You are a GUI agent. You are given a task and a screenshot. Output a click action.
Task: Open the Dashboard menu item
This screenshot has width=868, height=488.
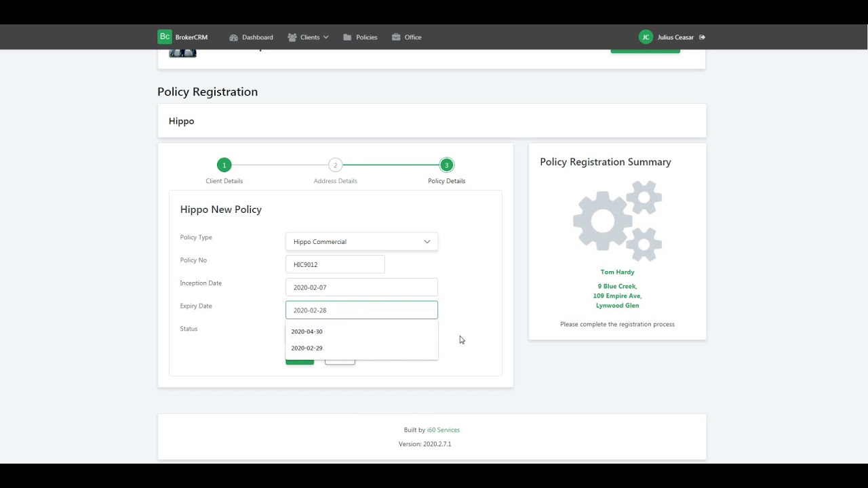point(251,37)
